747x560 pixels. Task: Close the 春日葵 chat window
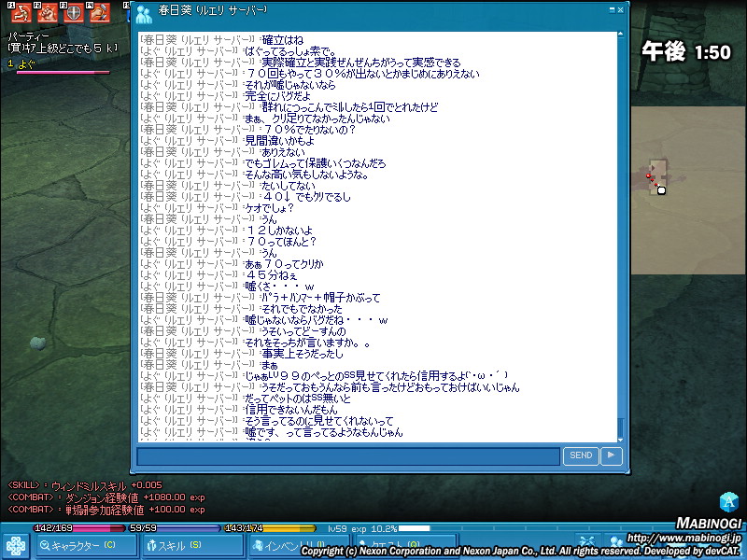click(620, 9)
